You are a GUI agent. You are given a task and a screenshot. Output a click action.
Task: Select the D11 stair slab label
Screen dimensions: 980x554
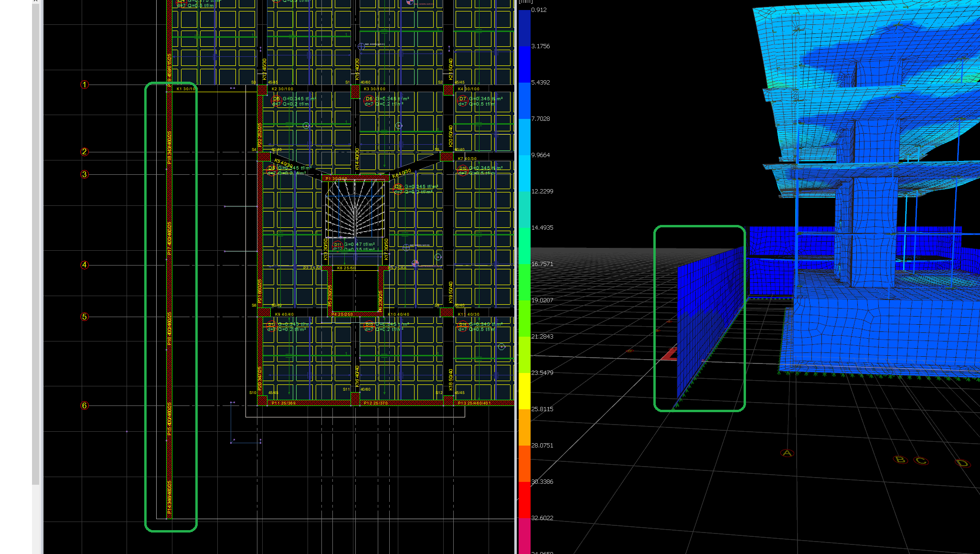coord(338,245)
